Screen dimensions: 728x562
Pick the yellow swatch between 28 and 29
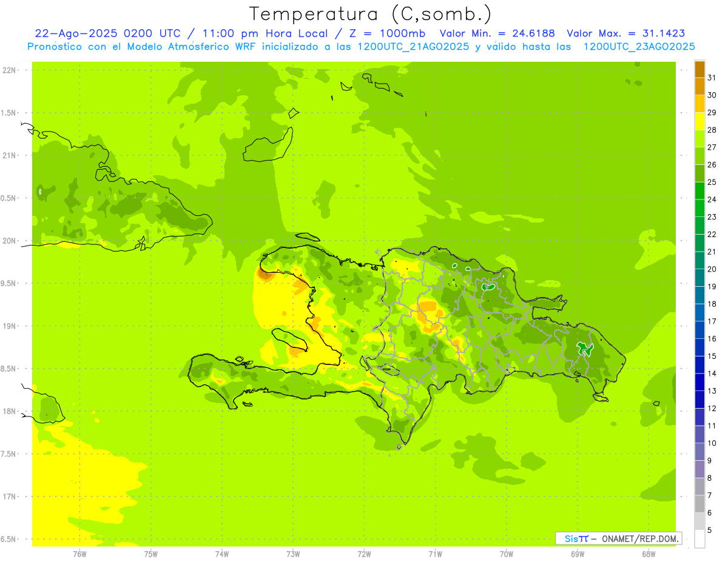pyautogui.click(x=699, y=121)
